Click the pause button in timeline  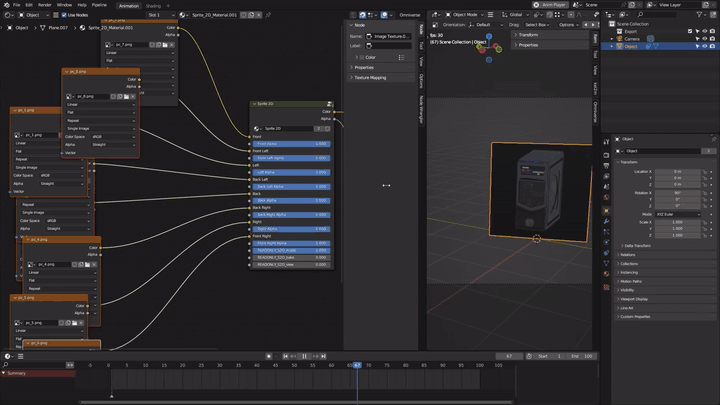click(x=304, y=356)
